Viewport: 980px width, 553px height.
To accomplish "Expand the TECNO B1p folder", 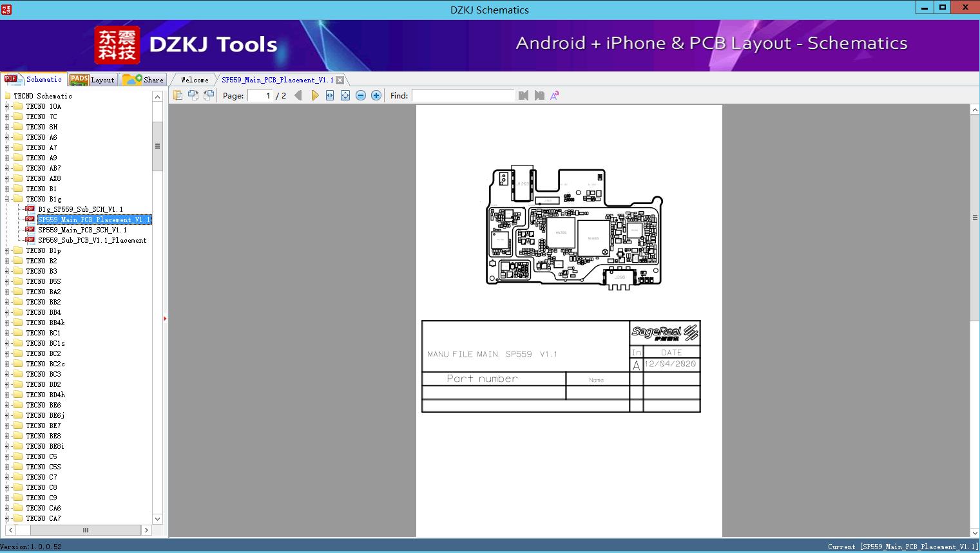I will (x=7, y=250).
